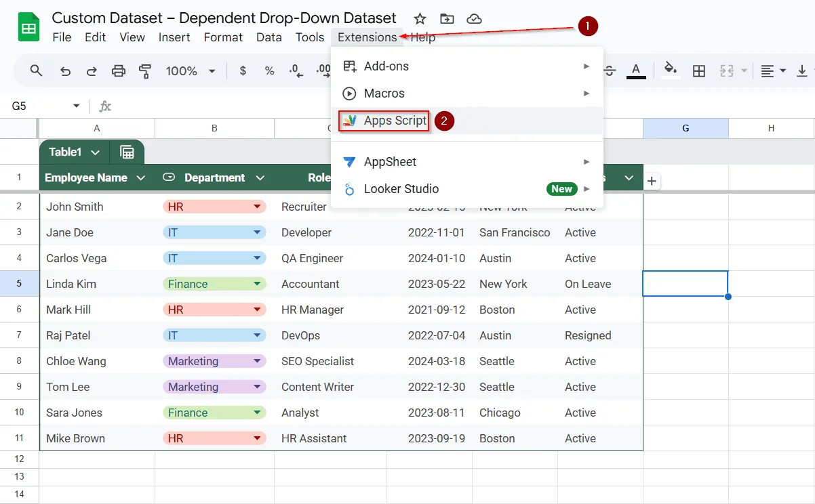Open the Help menu
The height and width of the screenshot is (504, 815).
[423, 37]
